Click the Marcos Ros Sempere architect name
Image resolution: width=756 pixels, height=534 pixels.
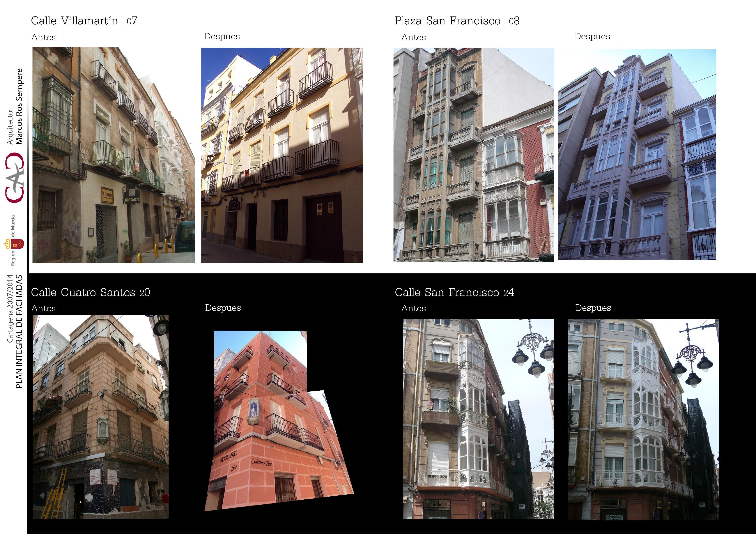click(20, 106)
